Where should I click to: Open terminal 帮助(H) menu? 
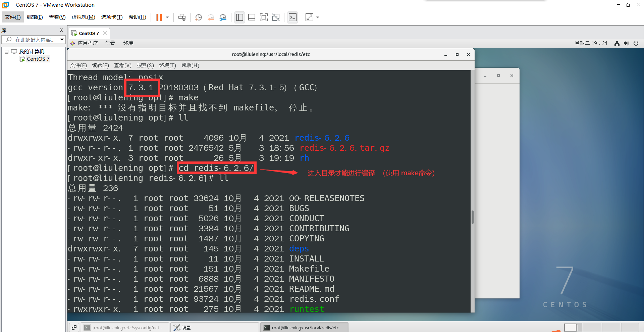coord(190,65)
